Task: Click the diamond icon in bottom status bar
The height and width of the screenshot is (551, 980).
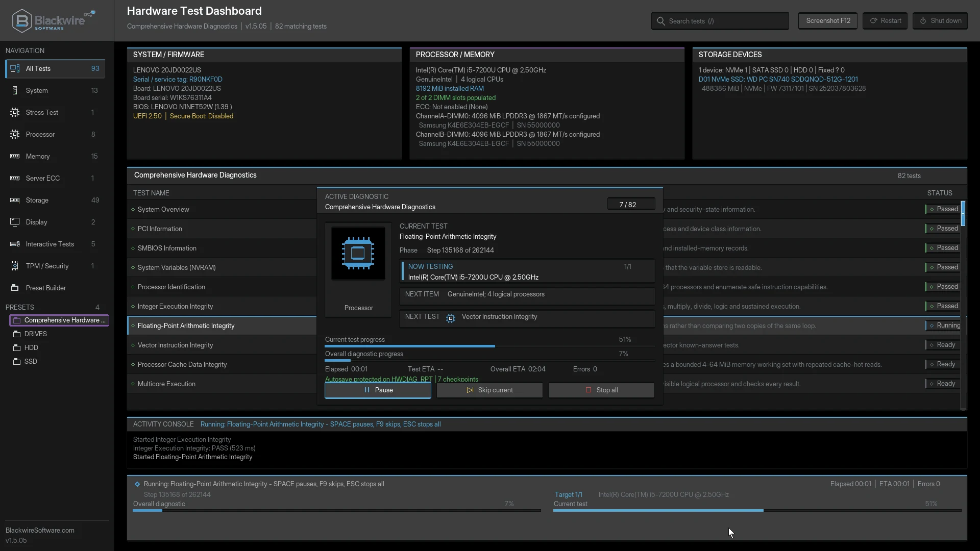Action: 137,484
